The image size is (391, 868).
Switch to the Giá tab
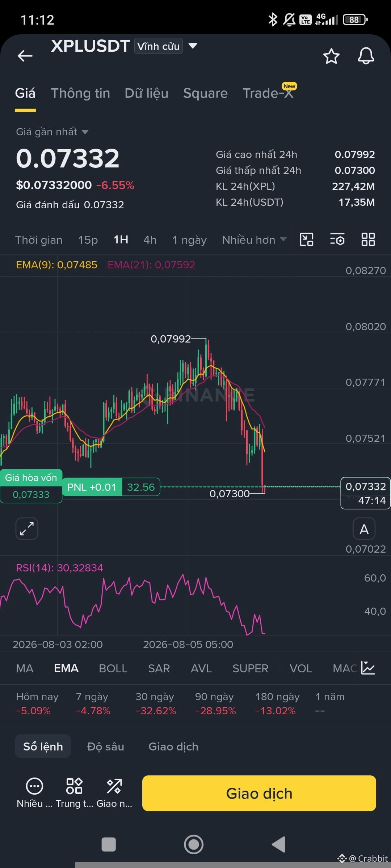tap(25, 93)
